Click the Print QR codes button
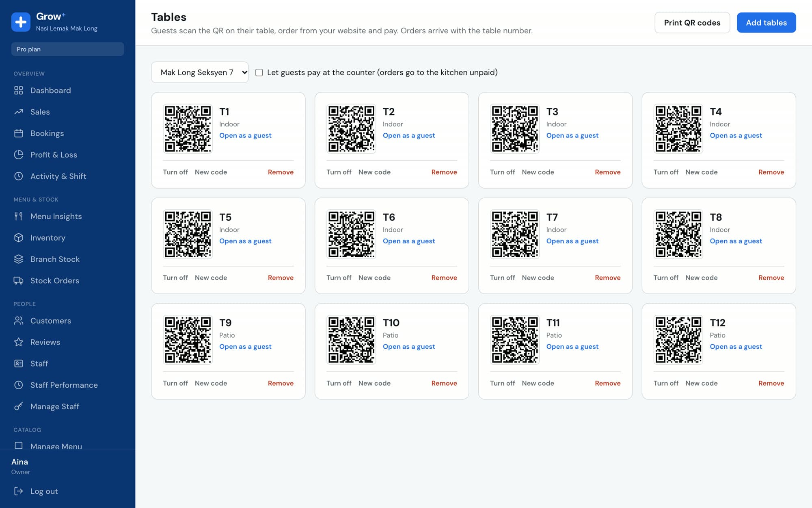 (692, 23)
